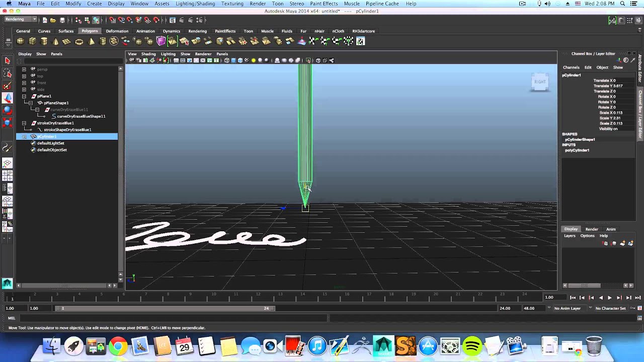Collapse the pPlaneShape1 node

[x=30, y=103]
